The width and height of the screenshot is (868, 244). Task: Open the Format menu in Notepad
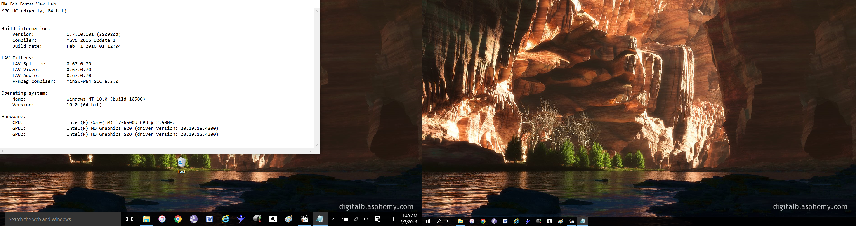(x=26, y=4)
